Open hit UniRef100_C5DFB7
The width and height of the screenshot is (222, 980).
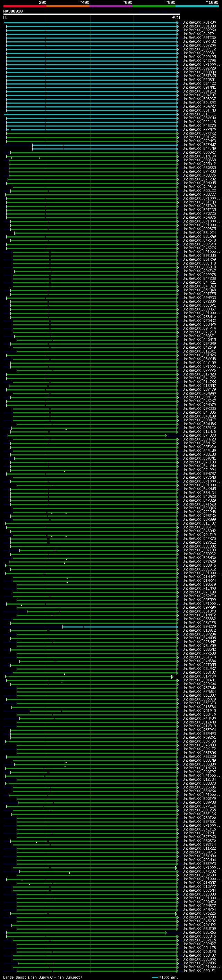199,955
